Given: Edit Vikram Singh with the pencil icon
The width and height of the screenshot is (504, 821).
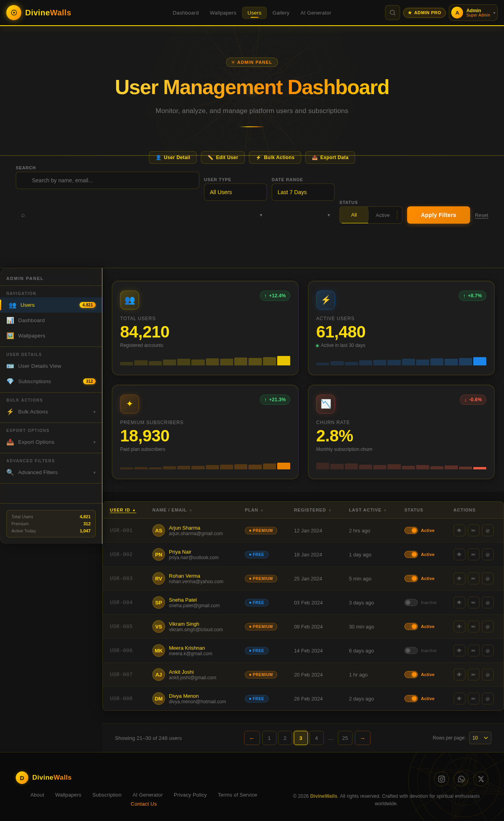Looking at the screenshot, I should tap(473, 626).
